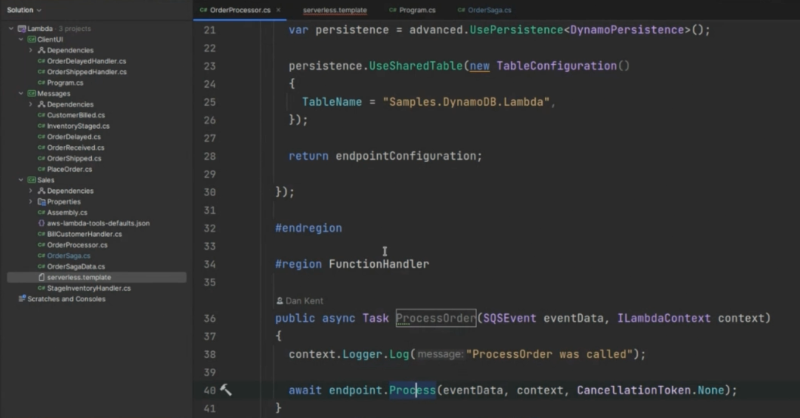Click the C# icon on the OrderProcessor.cs tab
Image resolution: width=800 pixels, height=418 pixels.
[x=204, y=10]
